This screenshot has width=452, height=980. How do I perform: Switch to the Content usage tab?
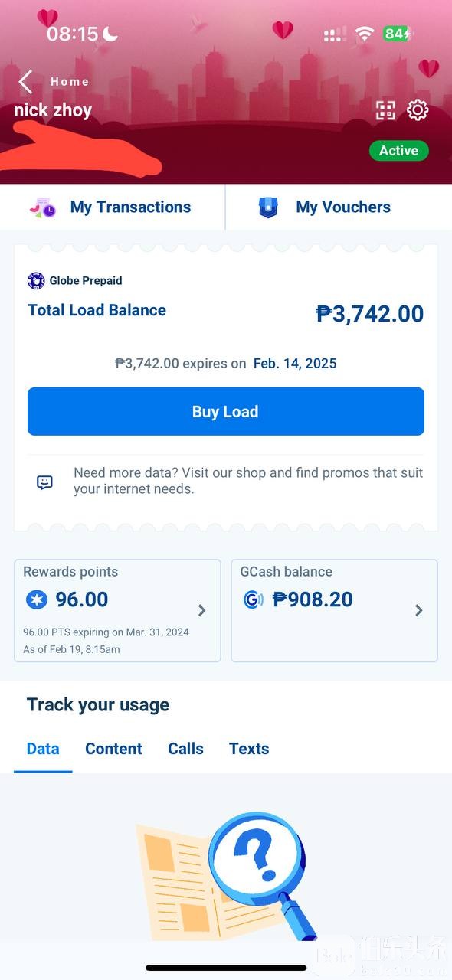point(113,749)
